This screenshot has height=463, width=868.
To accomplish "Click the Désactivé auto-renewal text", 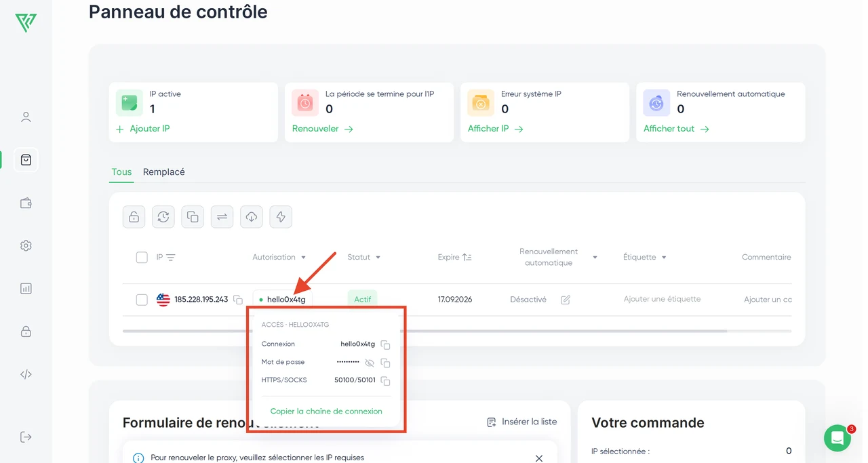I will pos(528,300).
